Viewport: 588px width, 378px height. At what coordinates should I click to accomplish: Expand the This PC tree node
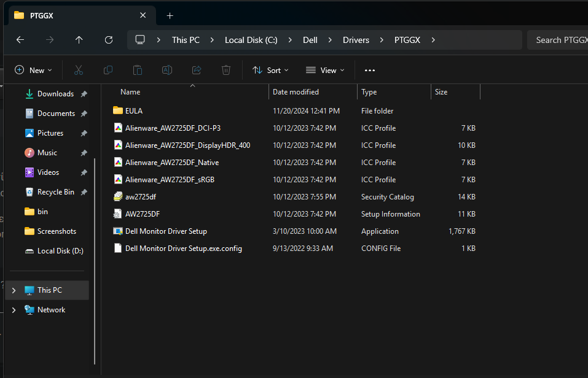pos(14,290)
